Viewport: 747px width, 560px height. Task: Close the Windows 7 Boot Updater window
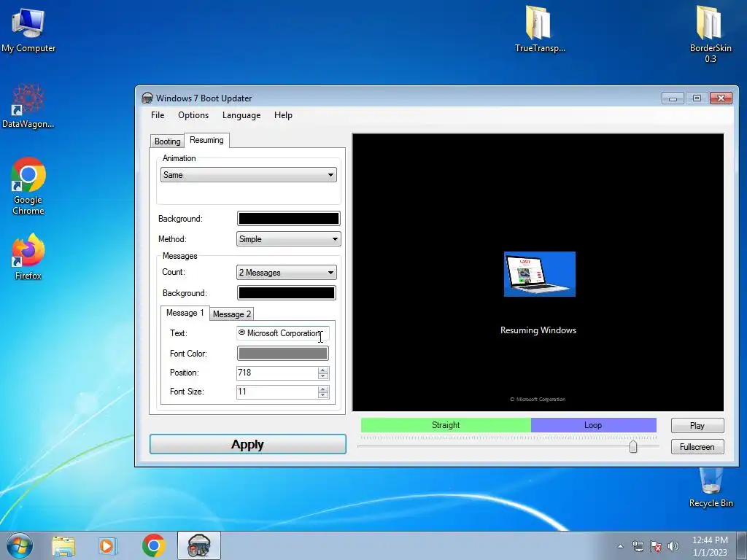pyautogui.click(x=721, y=98)
